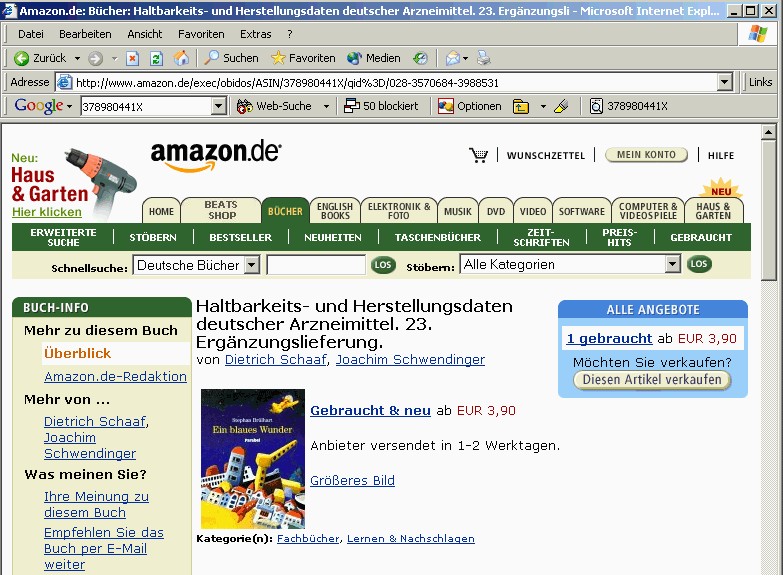The width and height of the screenshot is (783, 575).
Task: Expand the Web-Suche options dropdown arrow
Action: coord(326,106)
